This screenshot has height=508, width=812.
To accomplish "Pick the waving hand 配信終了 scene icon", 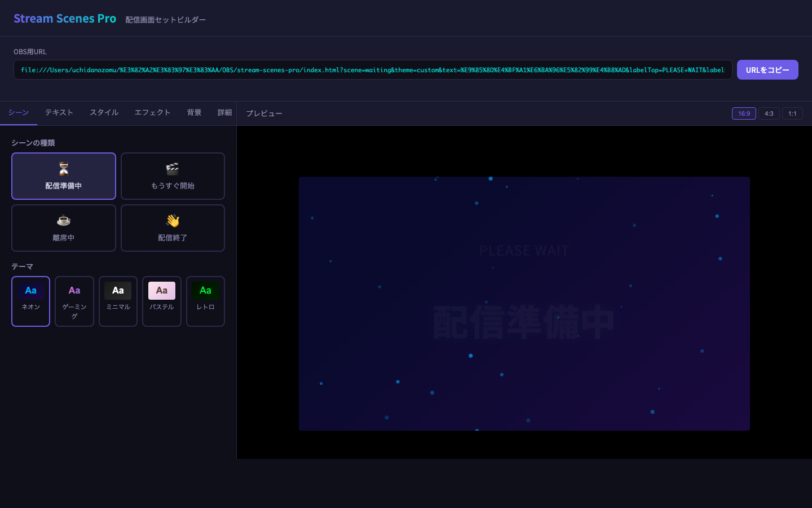I will (173, 221).
